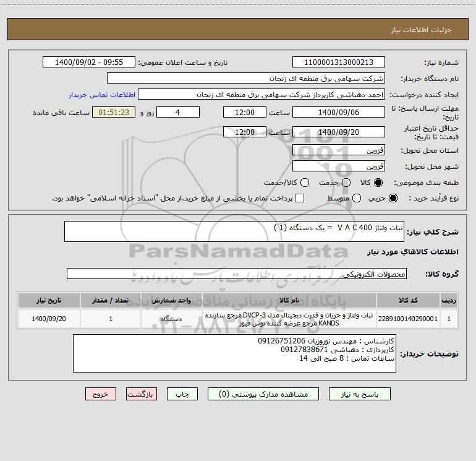The image size is (476, 461).
Task: Open مشاهده مدارک پیوستی (0) button
Action: click(263, 394)
